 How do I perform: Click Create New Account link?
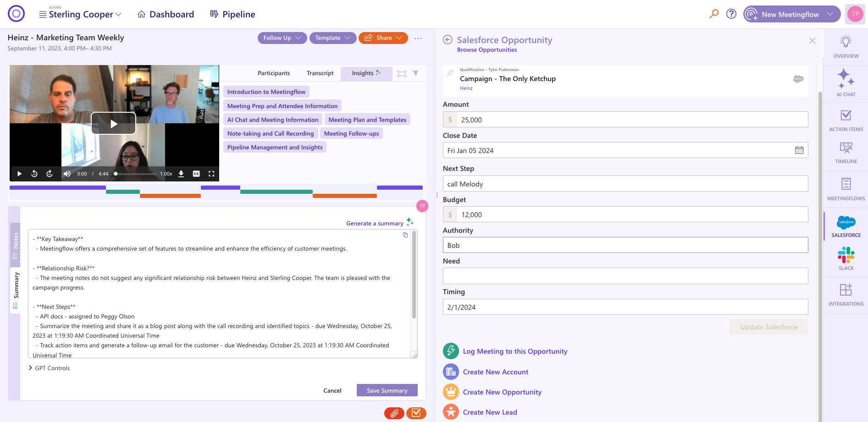tap(496, 372)
